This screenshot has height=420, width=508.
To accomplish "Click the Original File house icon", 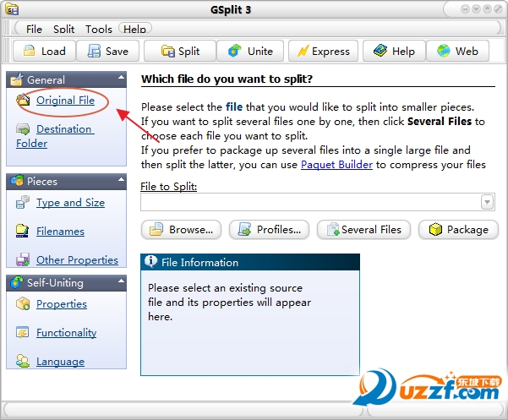I will point(23,100).
